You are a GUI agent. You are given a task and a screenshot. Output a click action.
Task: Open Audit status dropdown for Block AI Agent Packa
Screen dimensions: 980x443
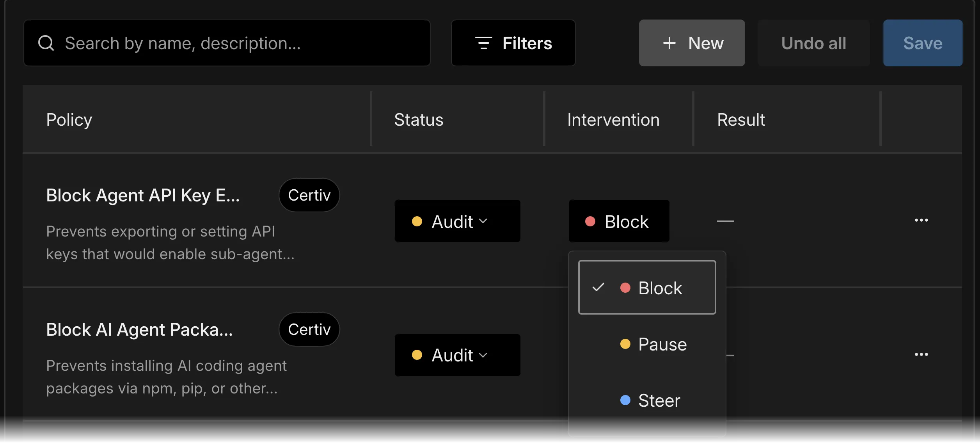point(457,355)
